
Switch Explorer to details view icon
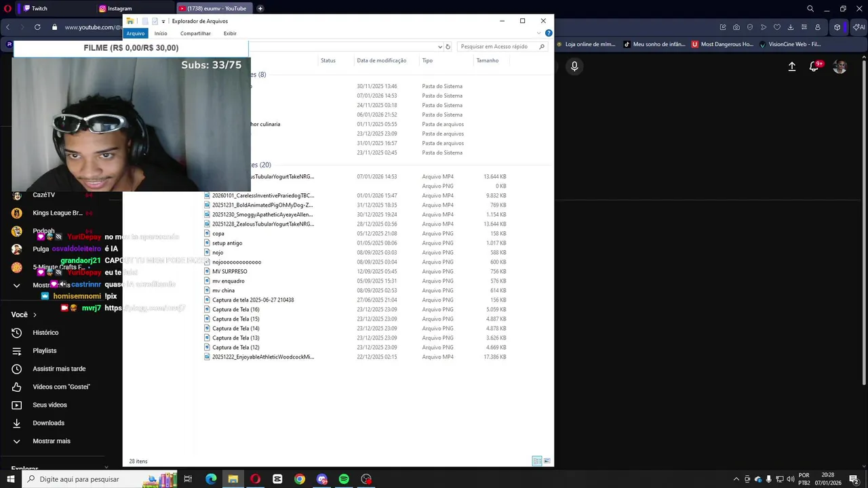(537, 461)
